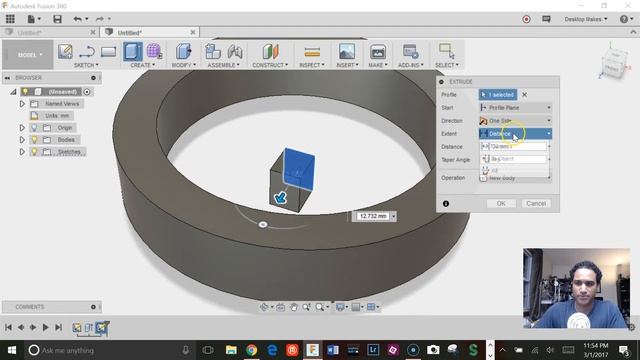This screenshot has width=640, height=360.
Task: Click the info icon in Extrude dialog
Action: (x=446, y=203)
